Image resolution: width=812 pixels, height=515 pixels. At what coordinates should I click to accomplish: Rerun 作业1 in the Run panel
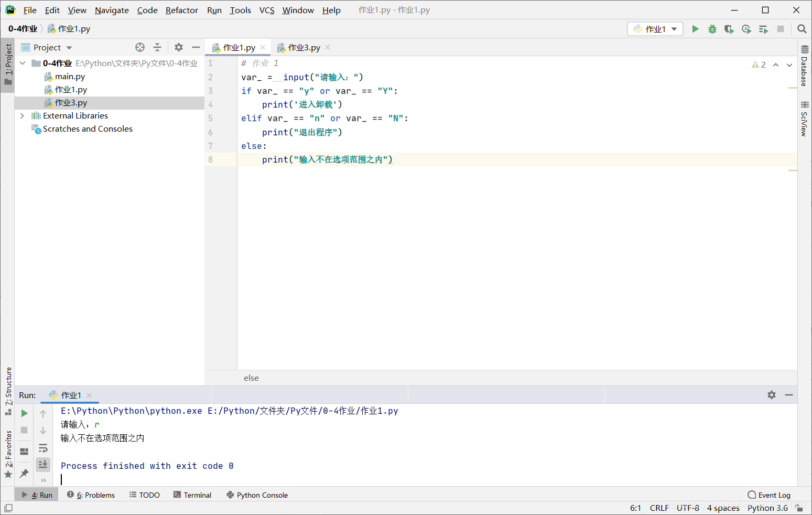pyautogui.click(x=24, y=413)
